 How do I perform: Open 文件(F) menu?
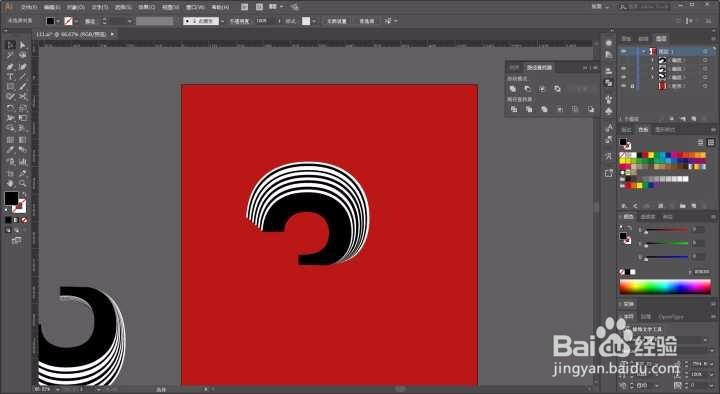[x=28, y=7]
